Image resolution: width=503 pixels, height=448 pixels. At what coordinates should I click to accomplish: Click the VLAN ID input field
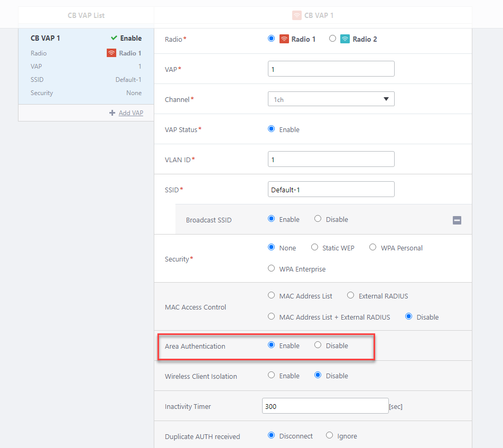point(331,159)
